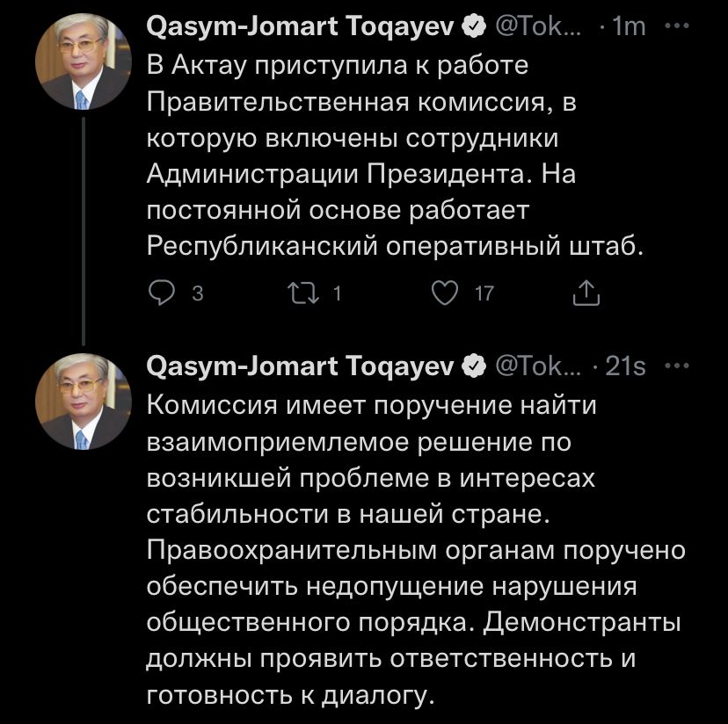Share the first tweet via share icon
The width and height of the screenshot is (728, 724).
585,294
